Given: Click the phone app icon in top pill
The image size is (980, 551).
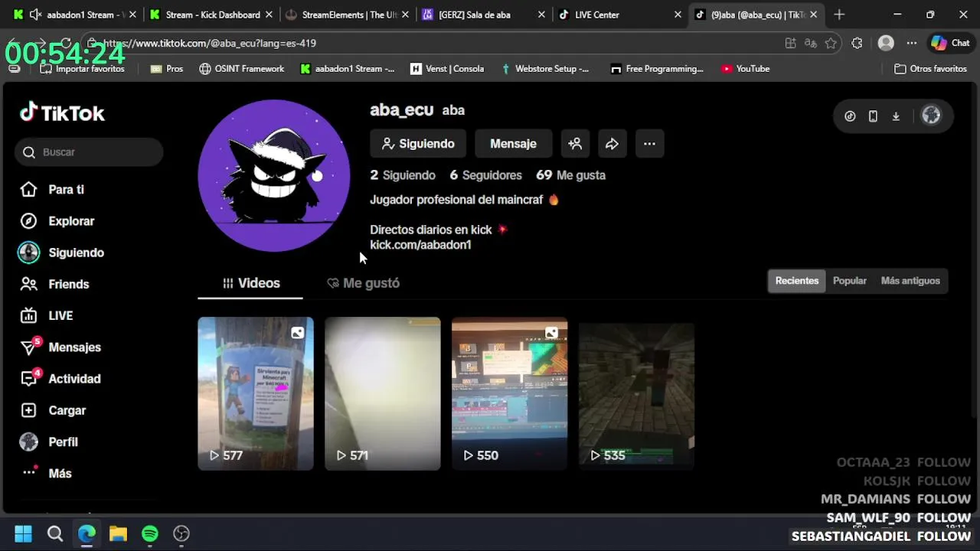Looking at the screenshot, I should (873, 116).
